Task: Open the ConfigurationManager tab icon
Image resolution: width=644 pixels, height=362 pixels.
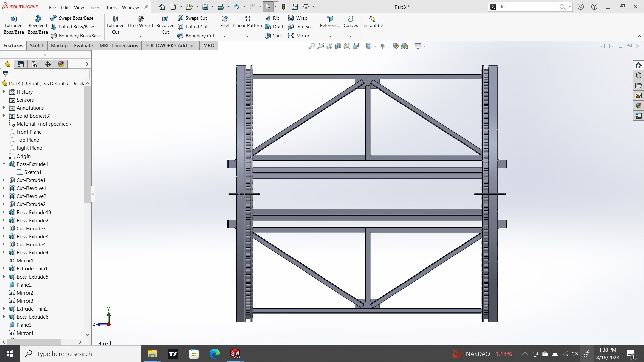Action: 34,64
